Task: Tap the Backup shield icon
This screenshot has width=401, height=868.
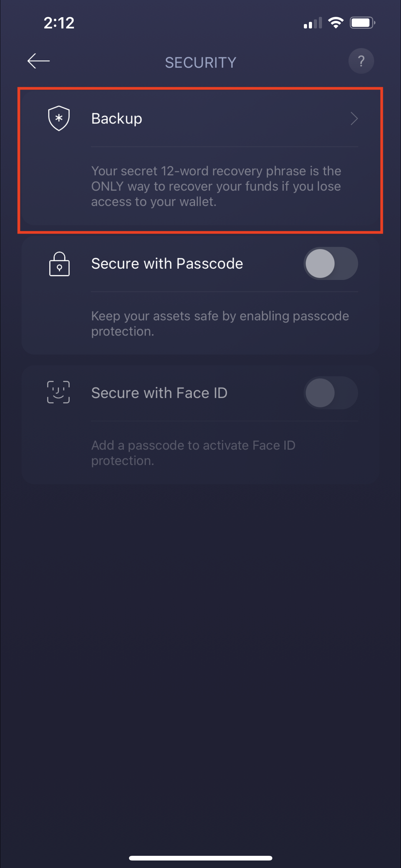Action: [x=59, y=118]
